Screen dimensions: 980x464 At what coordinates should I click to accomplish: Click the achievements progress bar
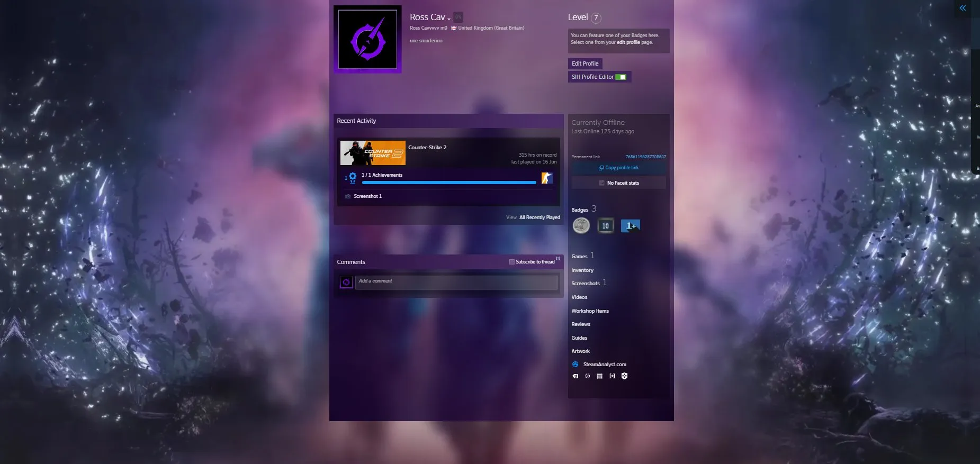click(449, 183)
